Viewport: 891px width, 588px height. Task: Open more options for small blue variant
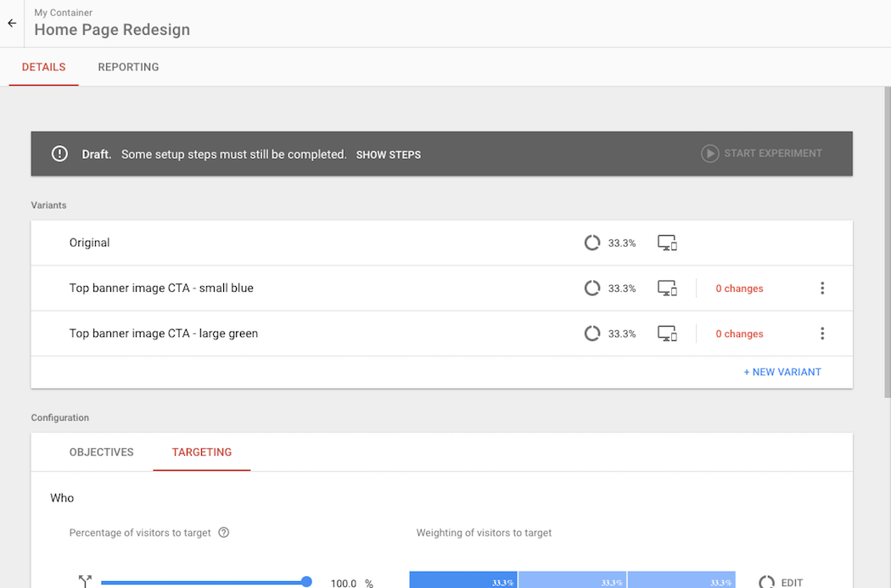coord(822,288)
